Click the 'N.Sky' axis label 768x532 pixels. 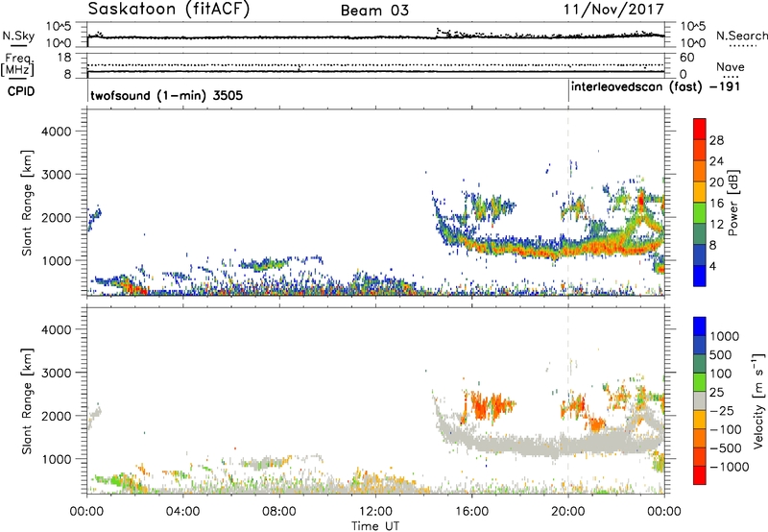pos(18,36)
